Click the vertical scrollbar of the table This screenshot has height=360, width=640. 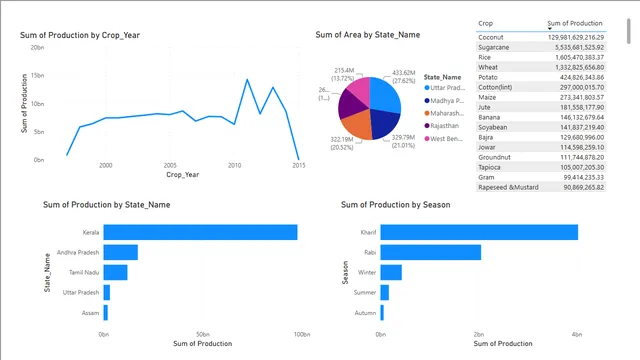pyautogui.click(x=629, y=31)
